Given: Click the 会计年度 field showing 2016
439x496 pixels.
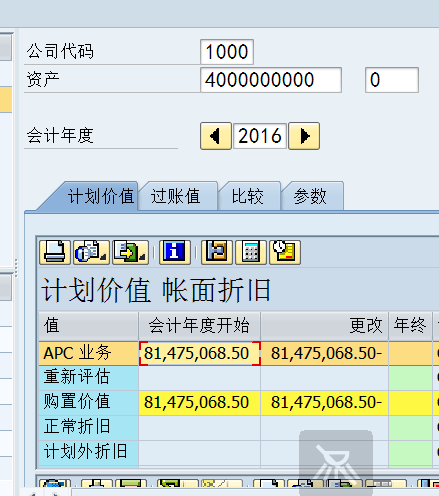Looking at the screenshot, I should point(260,136).
